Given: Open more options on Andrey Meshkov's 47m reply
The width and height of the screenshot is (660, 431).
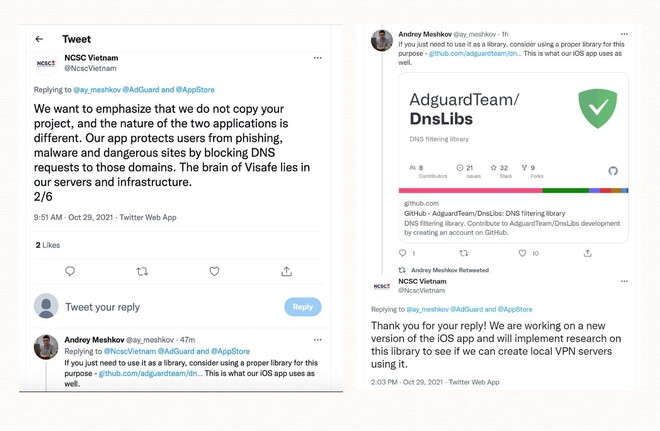Looking at the screenshot, I should (317, 340).
